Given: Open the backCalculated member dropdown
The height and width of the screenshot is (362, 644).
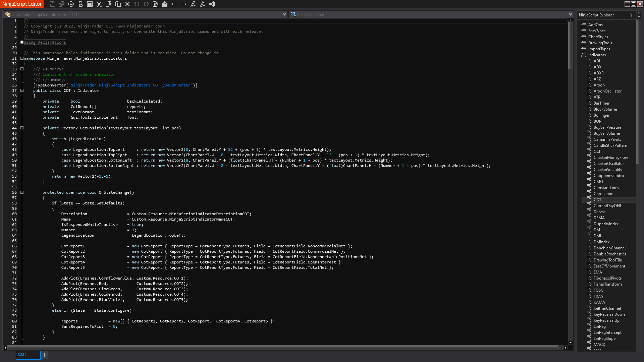Looking at the screenshot, I should (x=570, y=14).
